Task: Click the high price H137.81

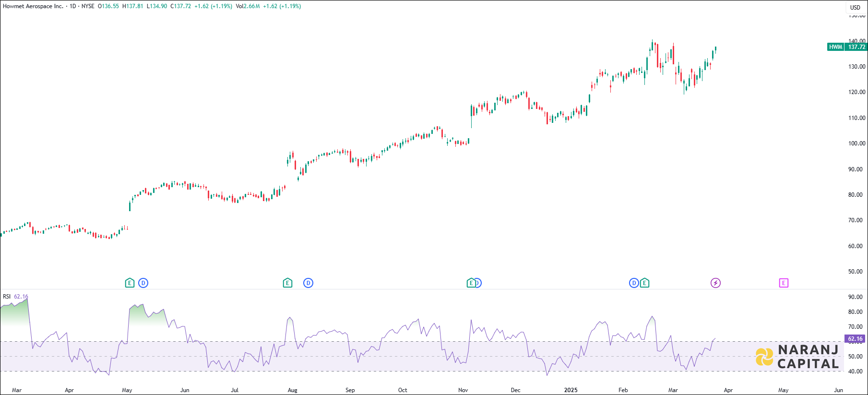Action: (x=133, y=6)
